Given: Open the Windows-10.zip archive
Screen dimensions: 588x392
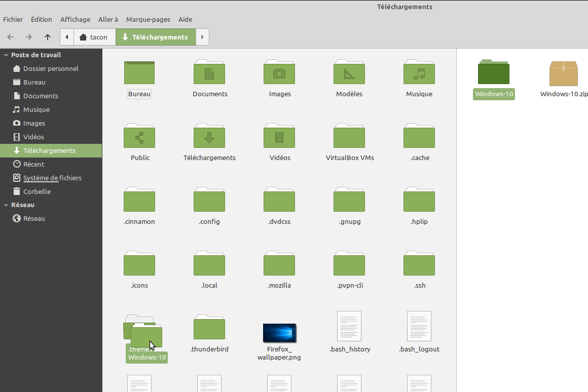Looking at the screenshot, I should 564,74.
